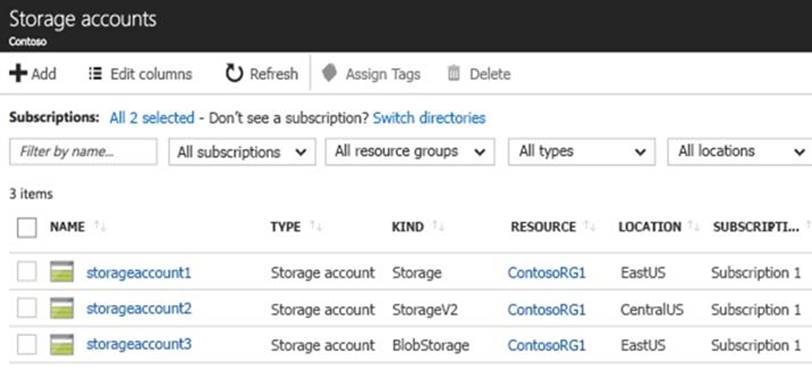The image size is (812, 378).
Task: Open the Switch directories link
Action: 429,118
